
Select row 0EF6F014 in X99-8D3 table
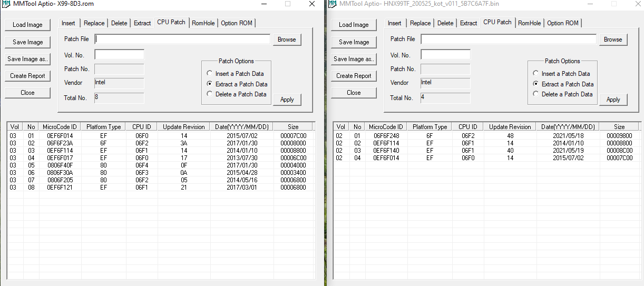pyautogui.click(x=161, y=136)
